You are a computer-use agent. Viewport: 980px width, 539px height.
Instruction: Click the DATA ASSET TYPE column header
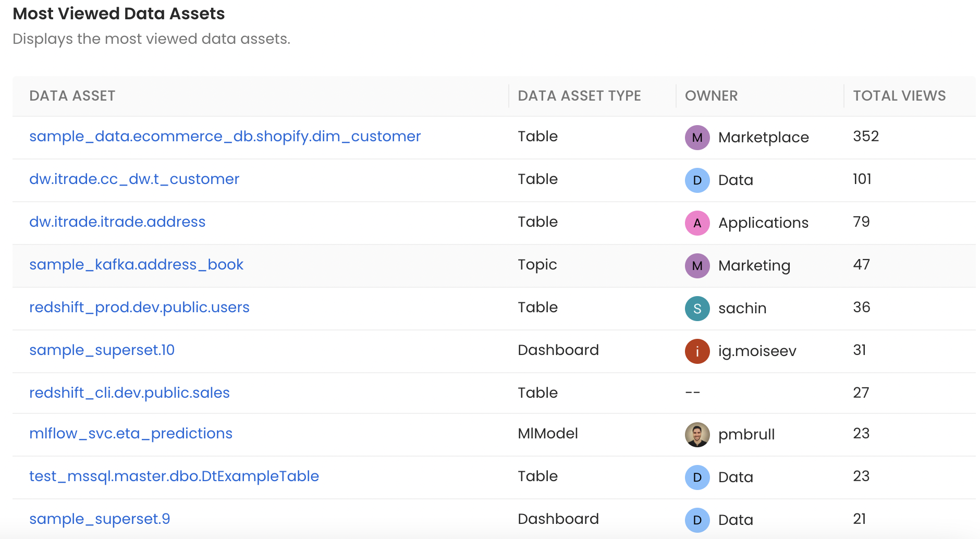(x=580, y=96)
